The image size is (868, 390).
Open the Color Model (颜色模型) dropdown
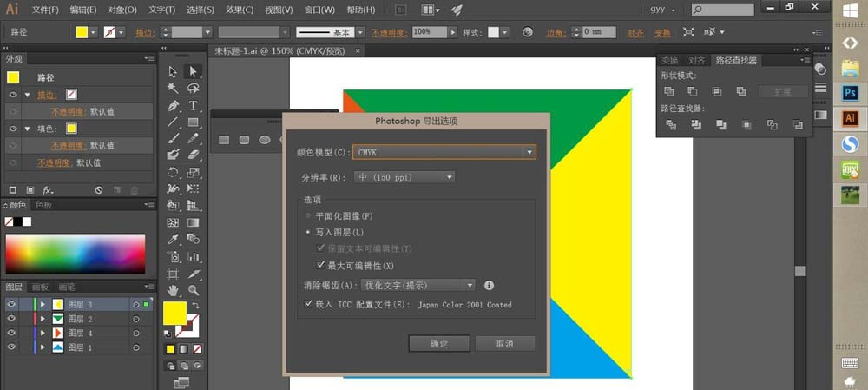(x=444, y=152)
